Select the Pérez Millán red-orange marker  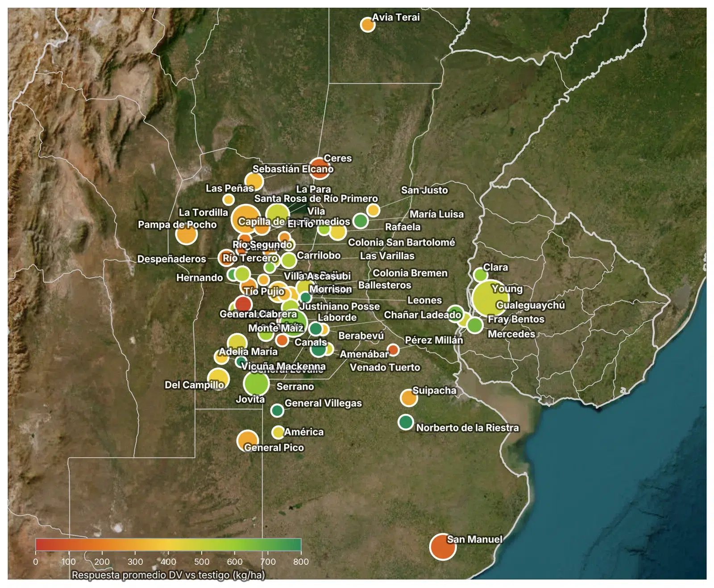click(393, 350)
